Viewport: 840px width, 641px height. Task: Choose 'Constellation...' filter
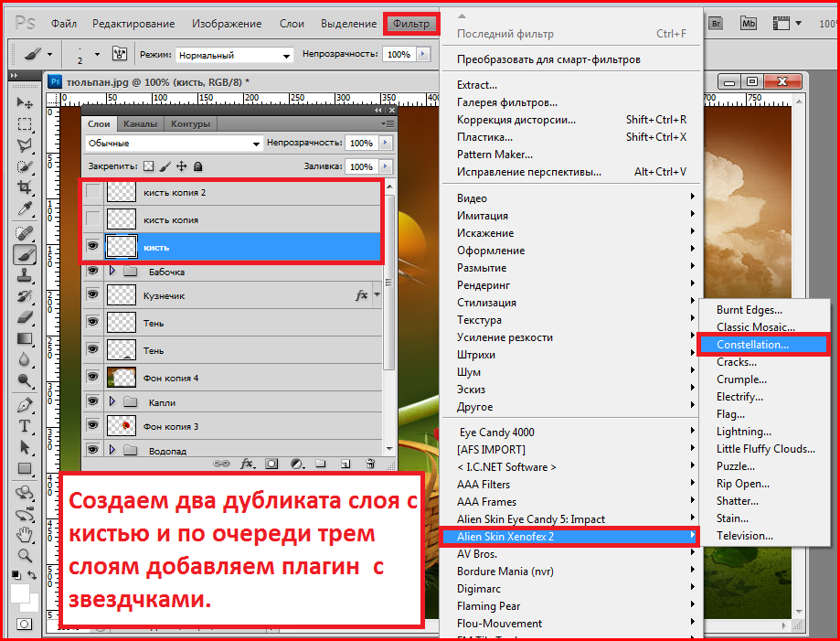click(x=763, y=345)
